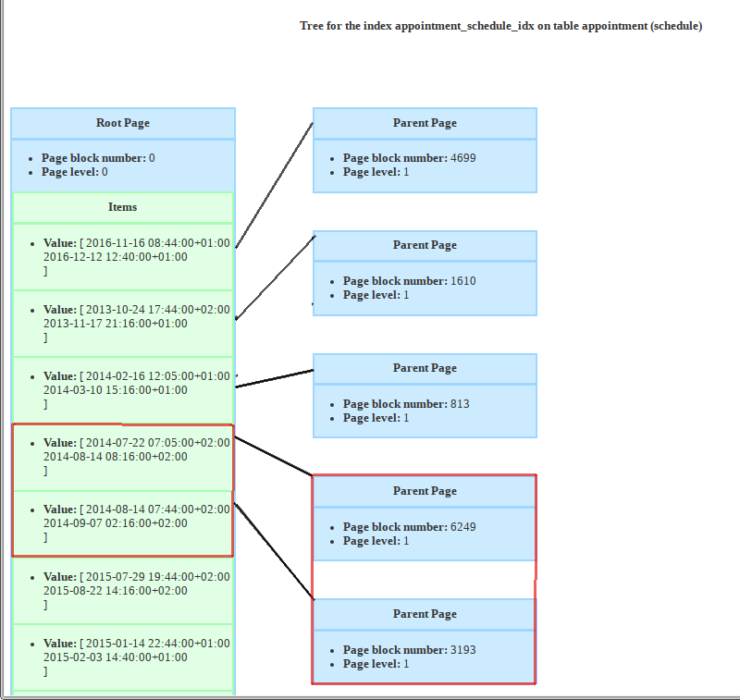
Task: Select highlighted Parent Page block 3193
Action: click(425, 641)
